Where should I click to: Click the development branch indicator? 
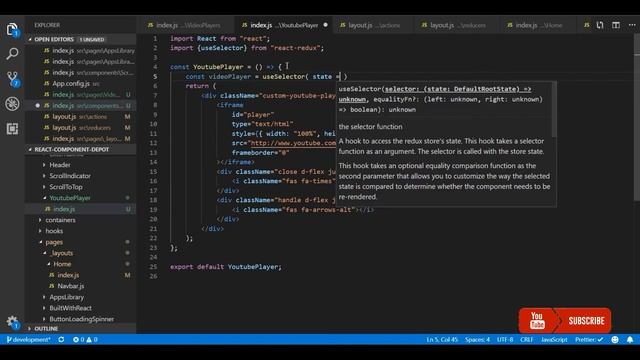coord(28,339)
